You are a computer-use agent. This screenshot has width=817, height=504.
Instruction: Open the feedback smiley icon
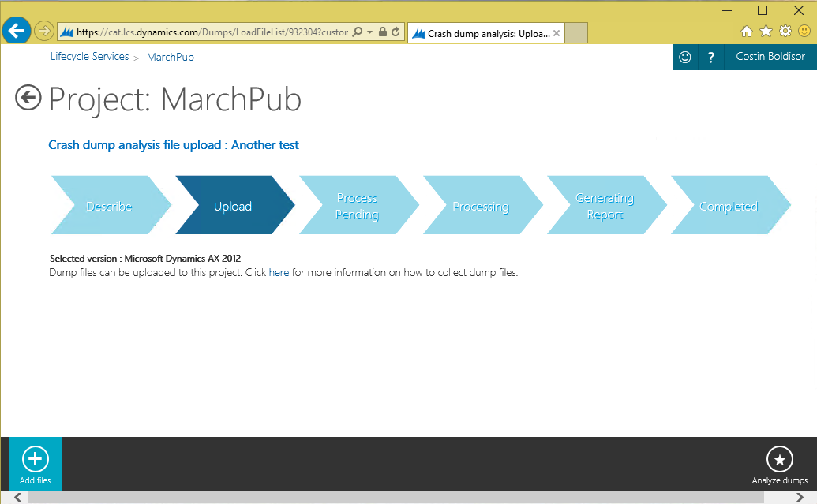pos(684,56)
